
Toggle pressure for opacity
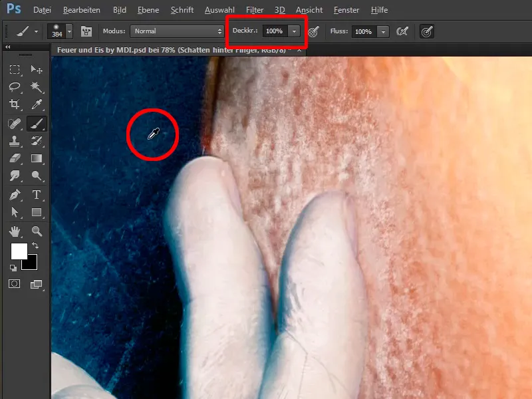313,31
